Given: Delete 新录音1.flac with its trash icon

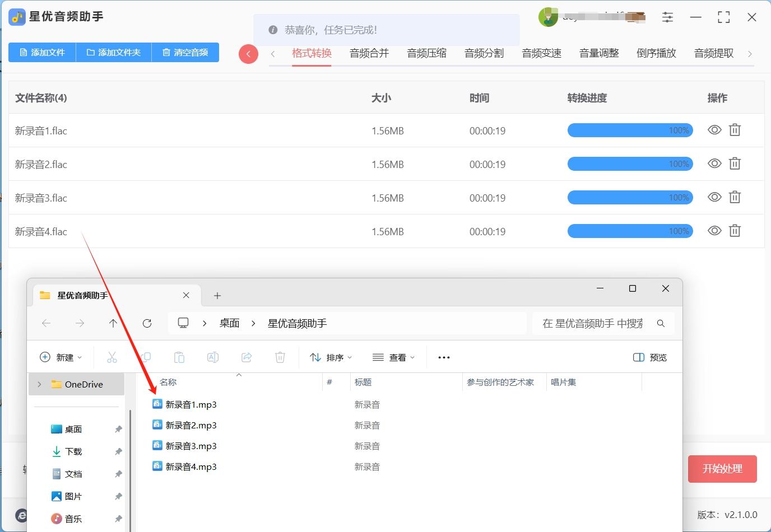Looking at the screenshot, I should (735, 130).
